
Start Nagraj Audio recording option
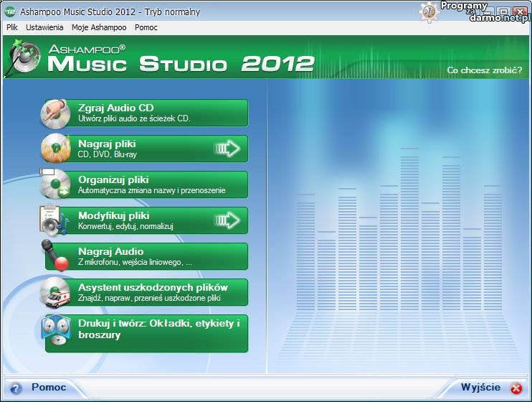click(146, 256)
